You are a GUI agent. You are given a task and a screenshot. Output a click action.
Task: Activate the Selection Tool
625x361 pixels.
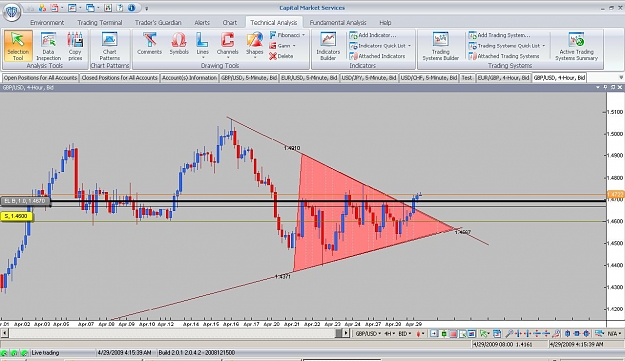pyautogui.click(x=18, y=46)
